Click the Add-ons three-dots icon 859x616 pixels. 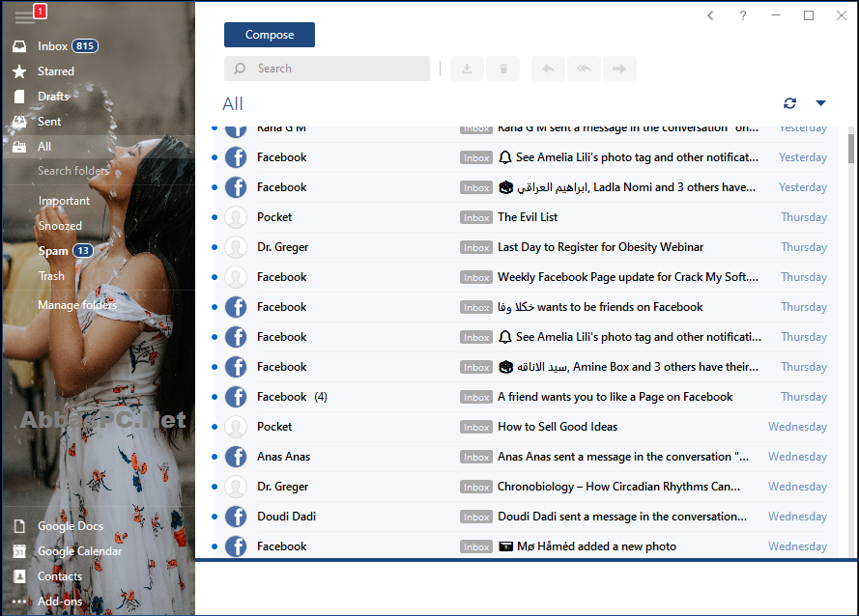(19, 602)
